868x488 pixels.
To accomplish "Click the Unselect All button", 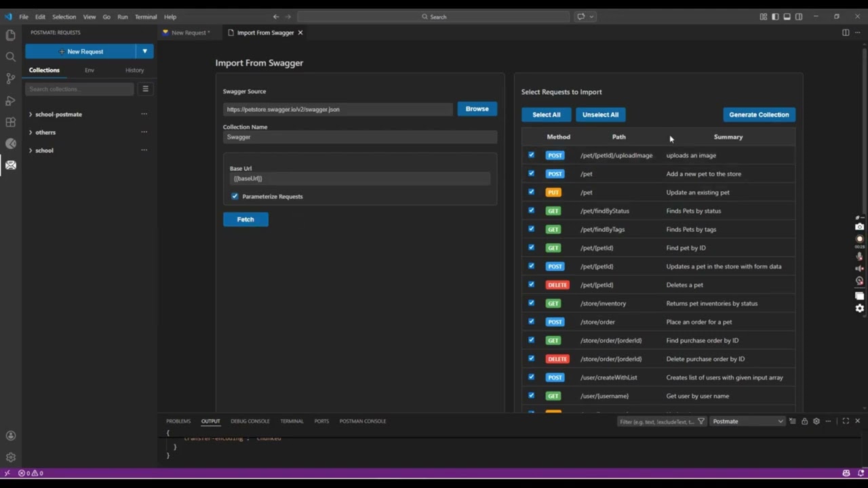I will [x=601, y=115].
